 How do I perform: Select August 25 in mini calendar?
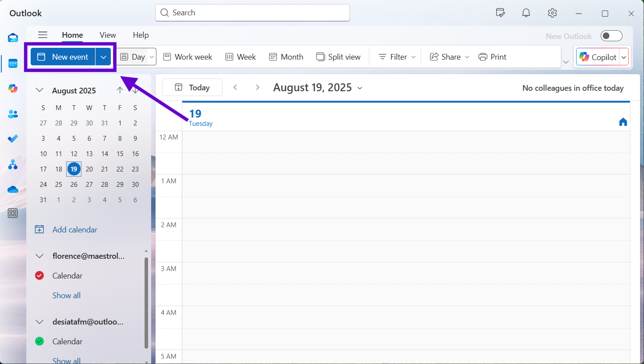(58, 184)
